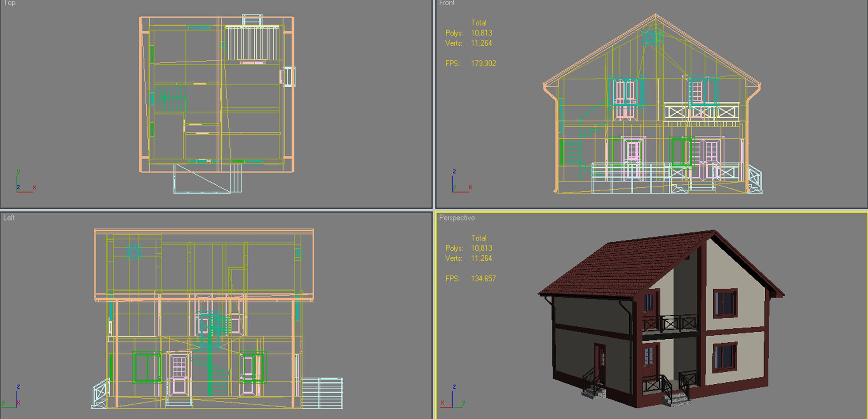Click the Total heading in Perspective viewport
Image resolution: width=868 pixels, height=419 pixels.
point(479,238)
